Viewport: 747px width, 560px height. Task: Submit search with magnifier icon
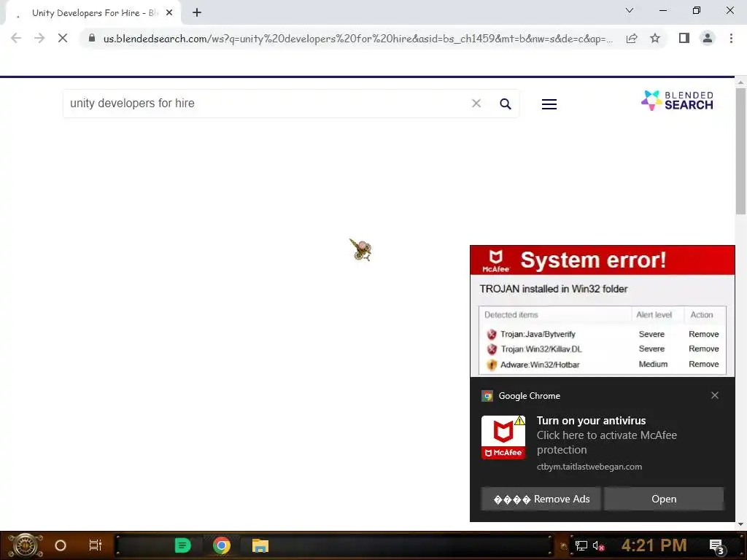tap(506, 104)
